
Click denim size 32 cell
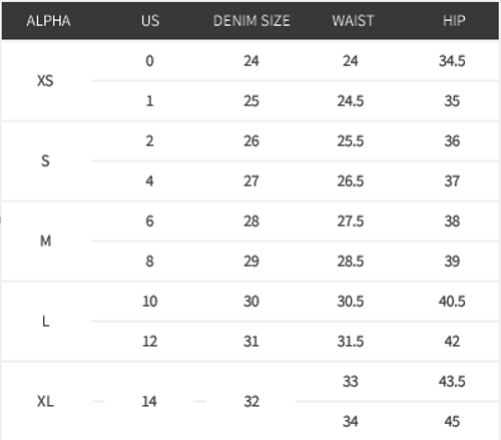(x=251, y=401)
